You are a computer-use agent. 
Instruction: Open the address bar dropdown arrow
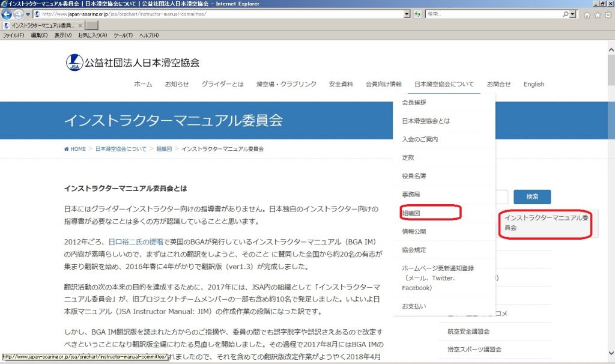tap(407, 14)
